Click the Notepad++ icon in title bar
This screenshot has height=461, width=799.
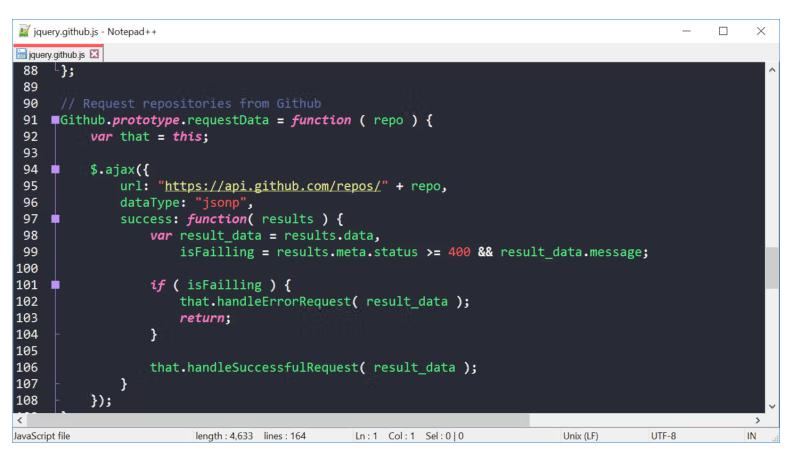(13, 34)
